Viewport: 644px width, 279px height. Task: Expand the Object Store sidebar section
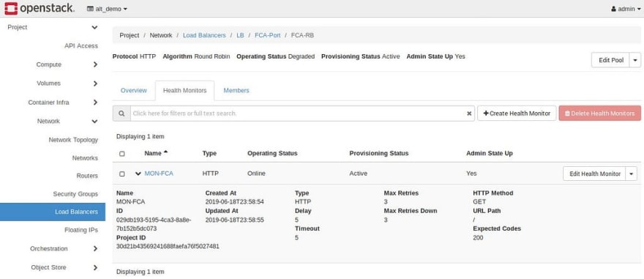click(95, 267)
